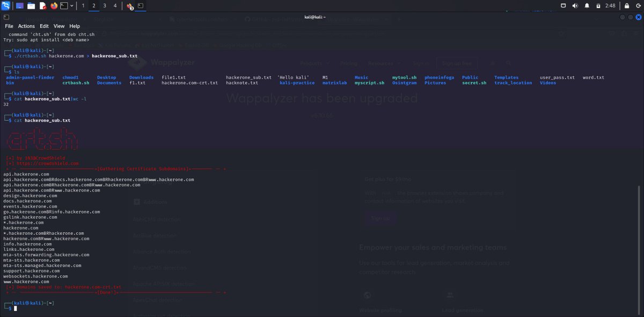
Task: Open the terminal emulator launcher icon
Action: [64, 6]
